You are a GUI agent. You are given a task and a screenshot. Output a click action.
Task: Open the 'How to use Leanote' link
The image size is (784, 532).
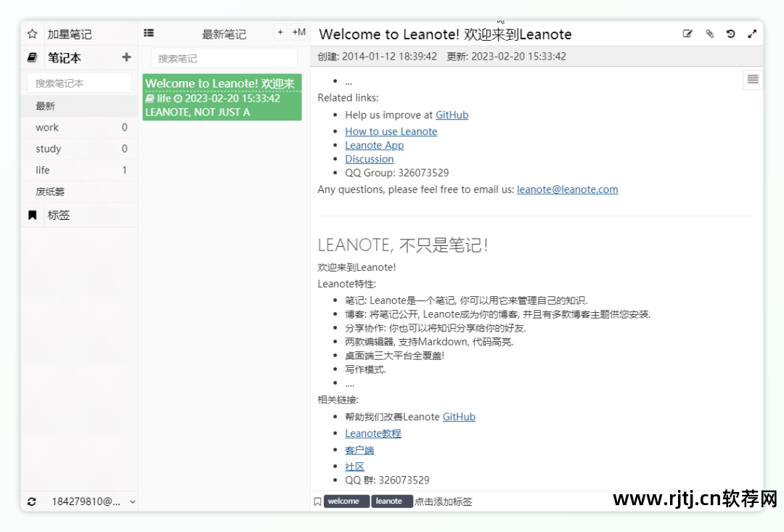tap(391, 131)
